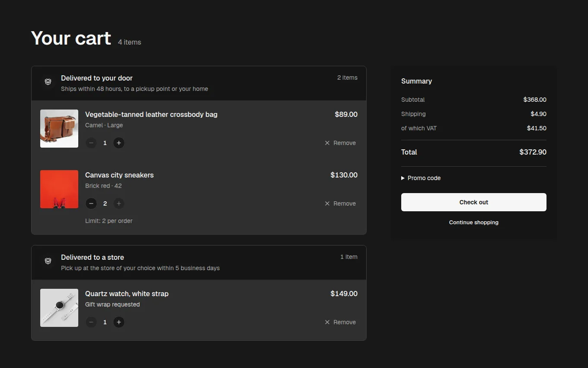Click the store pickup within 5 business days text
Viewport: 588px width, 368px height.
pyautogui.click(x=140, y=268)
